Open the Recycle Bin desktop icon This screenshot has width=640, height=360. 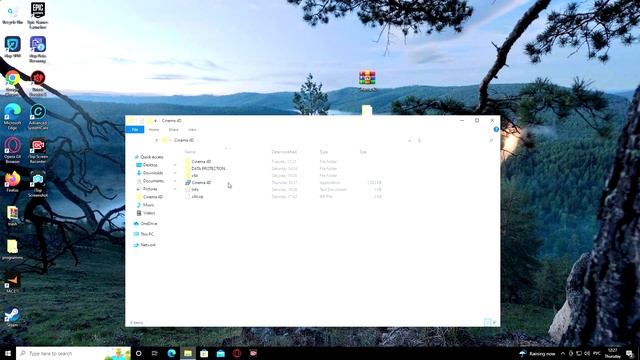pyautogui.click(x=12, y=15)
